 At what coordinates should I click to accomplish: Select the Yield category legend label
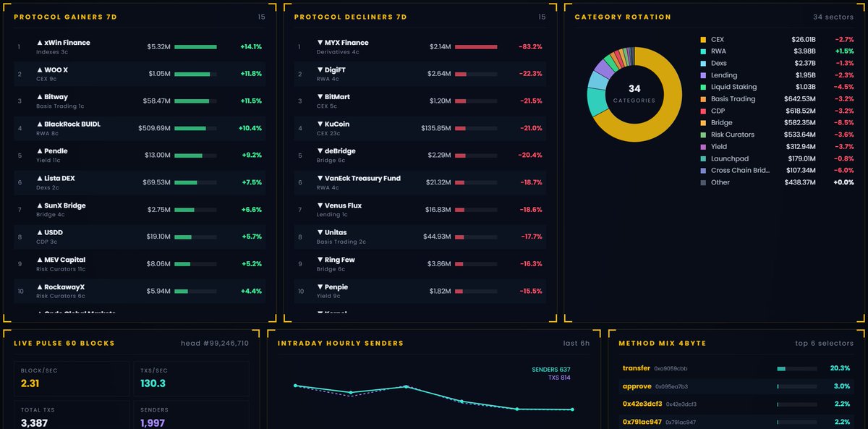[x=719, y=147]
